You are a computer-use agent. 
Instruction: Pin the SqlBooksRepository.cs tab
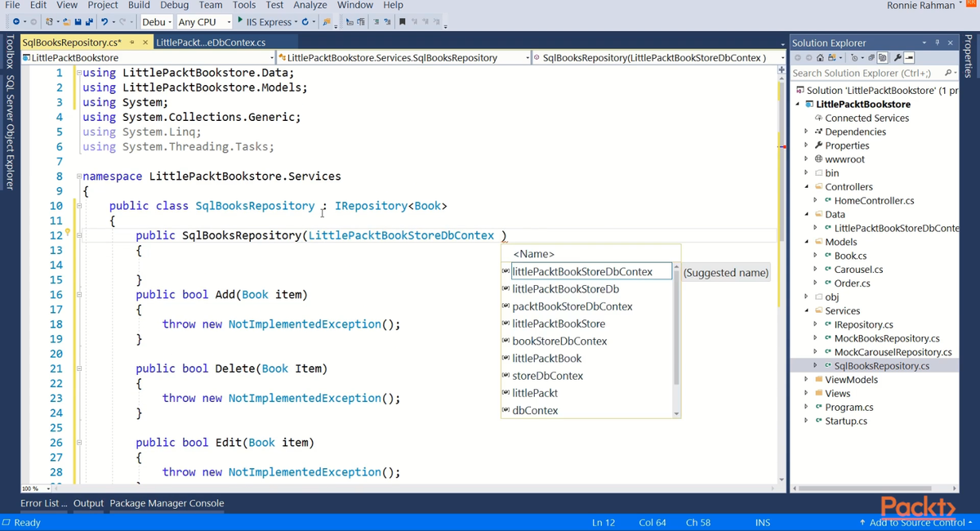coord(131,42)
